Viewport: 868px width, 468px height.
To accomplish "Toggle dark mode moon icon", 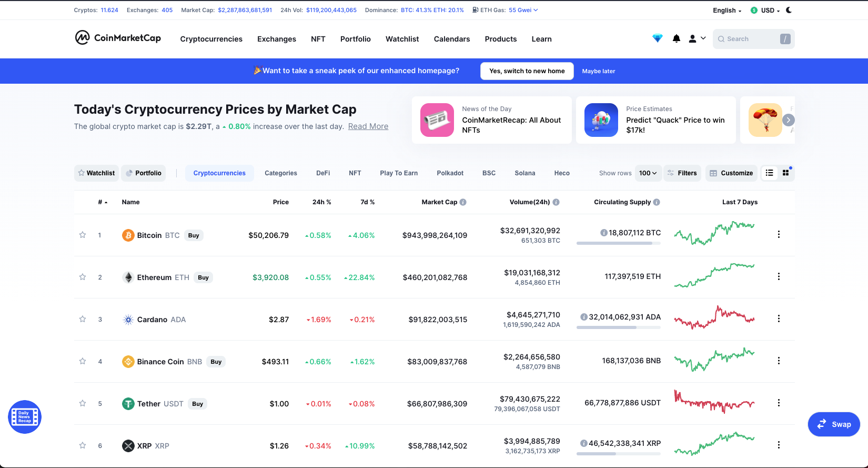I will click(x=789, y=10).
